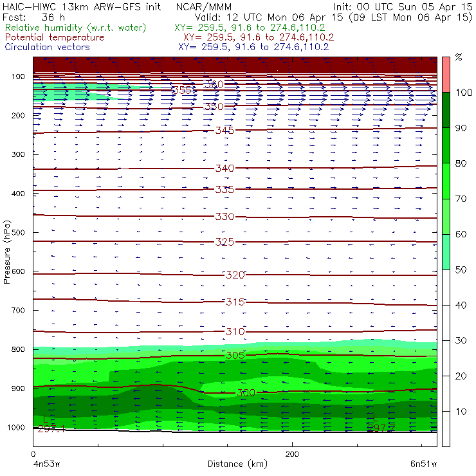This screenshot has width=476, height=476.
Task: Click the pink above-100% colorbar swatch
Action: (446, 75)
